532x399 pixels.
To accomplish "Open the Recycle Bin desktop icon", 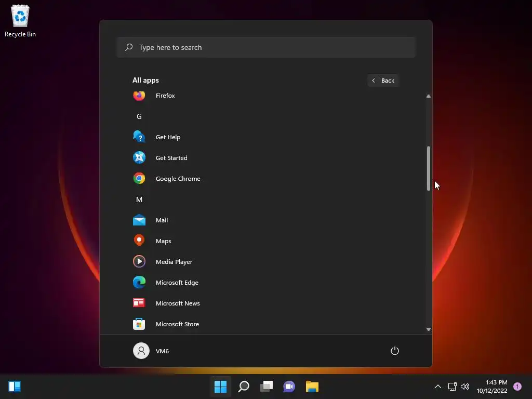I will [x=20, y=21].
